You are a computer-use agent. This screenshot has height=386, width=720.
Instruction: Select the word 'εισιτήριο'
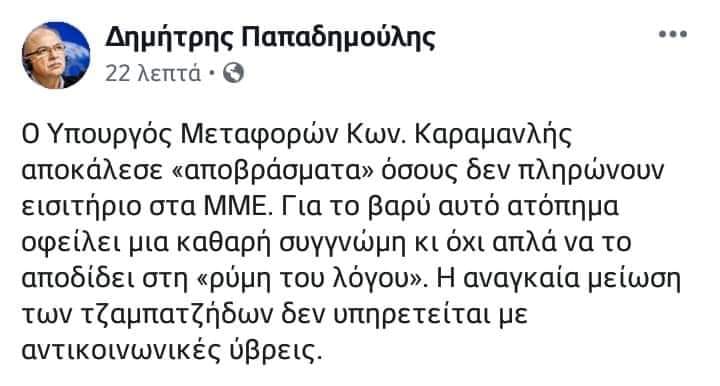[81, 207]
